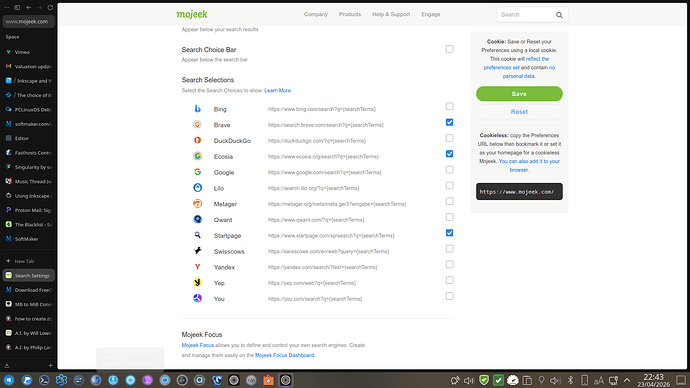Click the Brave lion icon
Screen dimensions: 690x388
tap(198, 124)
